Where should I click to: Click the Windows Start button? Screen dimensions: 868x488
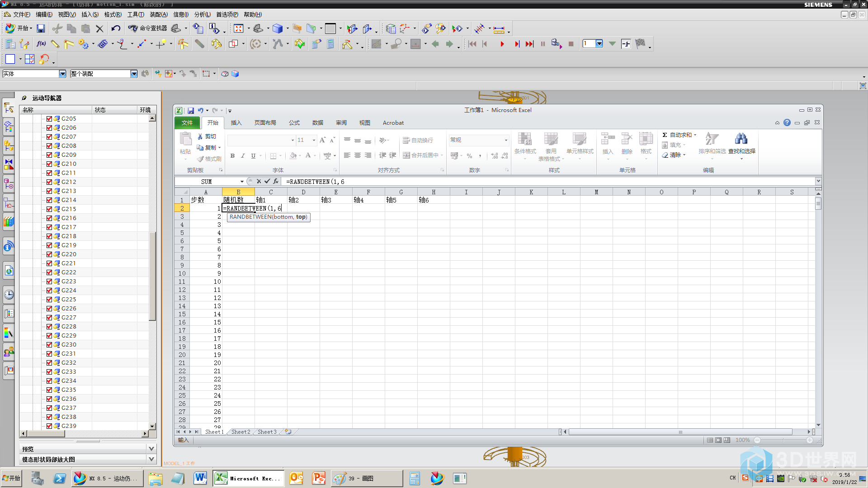click(x=11, y=478)
